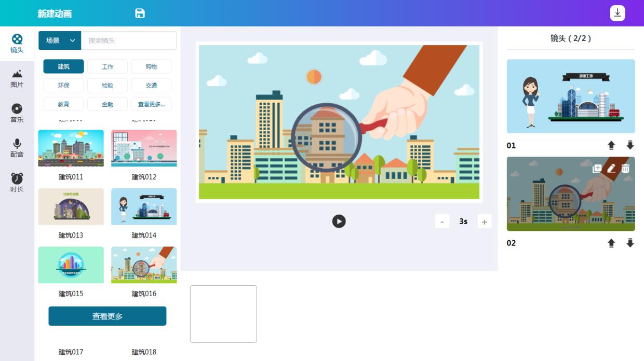Screen dimensions: 644x361
Task: Select shot 01 thumbnail in 镜头 list
Action: [x=571, y=96]
